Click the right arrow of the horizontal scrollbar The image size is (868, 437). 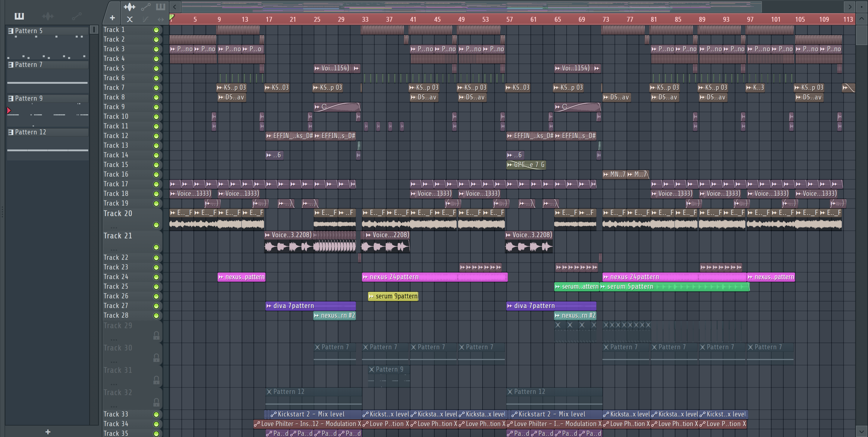850,6
